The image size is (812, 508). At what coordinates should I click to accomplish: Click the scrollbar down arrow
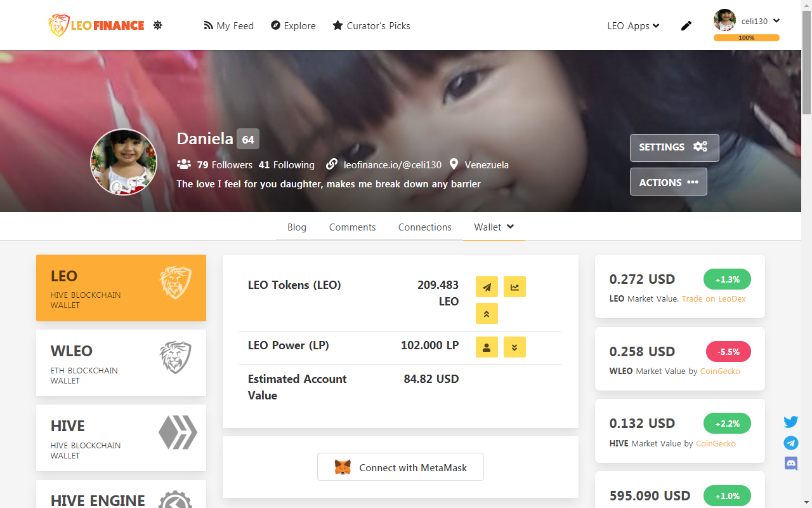(807, 503)
